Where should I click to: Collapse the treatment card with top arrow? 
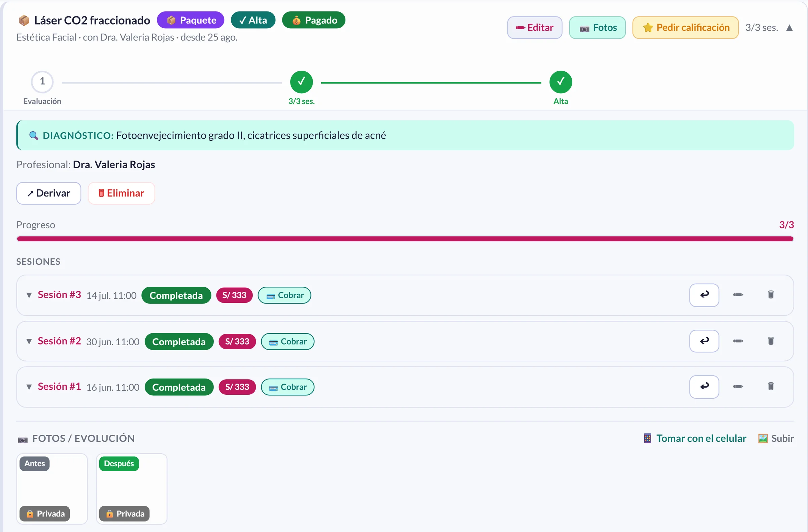pyautogui.click(x=789, y=28)
